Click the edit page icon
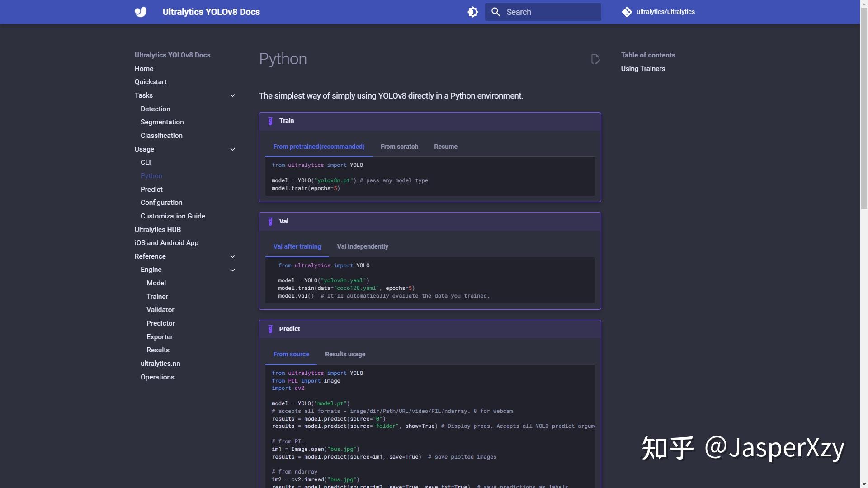 pos(595,59)
